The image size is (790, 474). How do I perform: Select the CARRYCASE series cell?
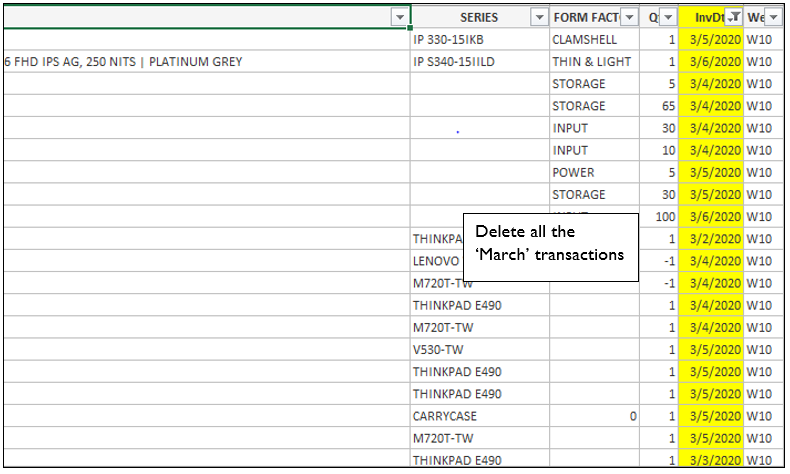click(x=479, y=415)
